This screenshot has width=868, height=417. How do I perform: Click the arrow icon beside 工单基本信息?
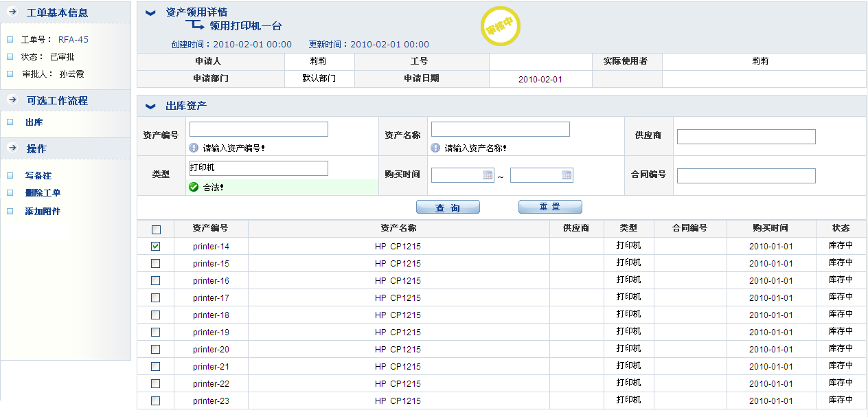click(12, 12)
